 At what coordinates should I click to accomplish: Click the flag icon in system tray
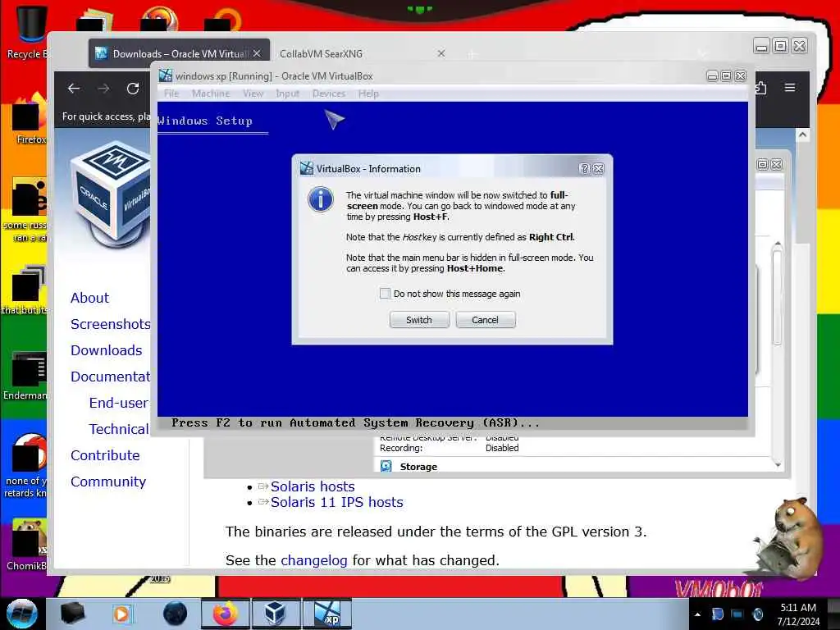pos(718,614)
